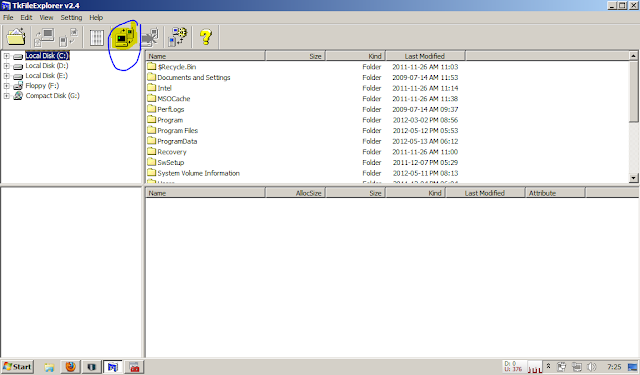
Task: Click the Attribute column header in lower list
Action: click(555, 193)
